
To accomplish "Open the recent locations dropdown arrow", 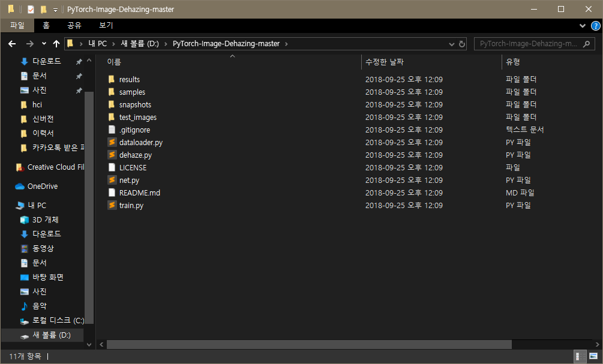I will tap(44, 44).
